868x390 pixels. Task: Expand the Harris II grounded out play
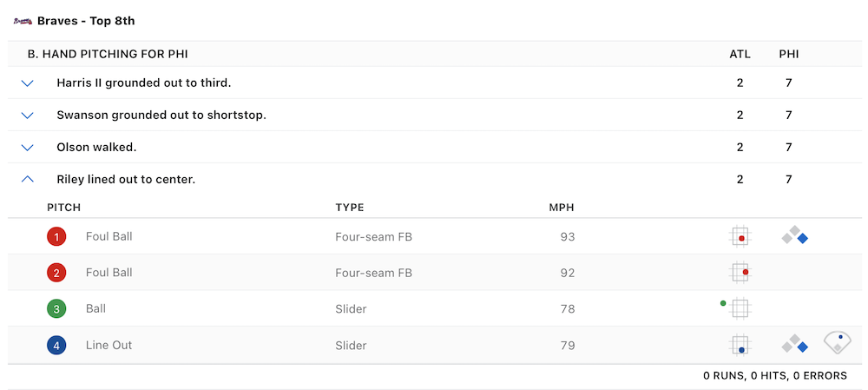tap(27, 83)
